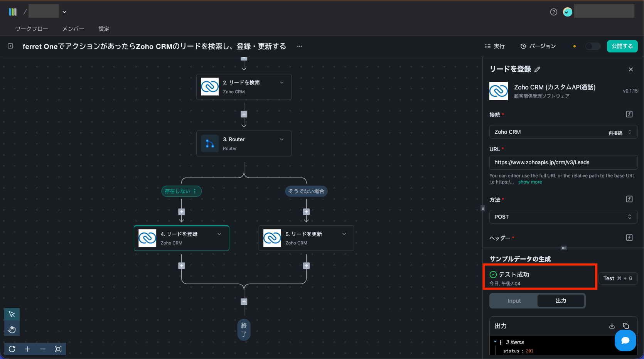Screen dimensions: 644x359
Task: Click the URL input field
Action: tap(563, 162)
